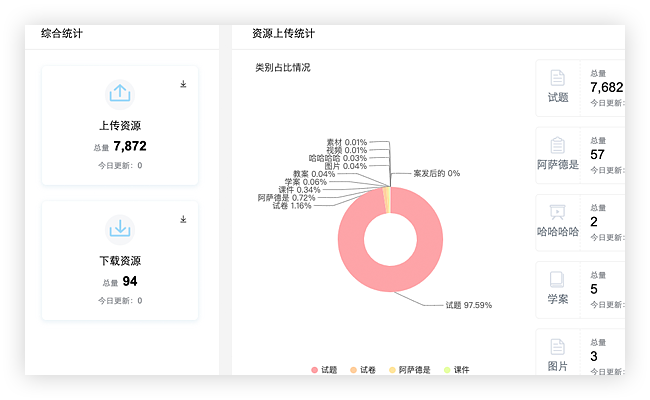Click the 试卷 1.16% chart label
The image size is (650, 400).
291,206
